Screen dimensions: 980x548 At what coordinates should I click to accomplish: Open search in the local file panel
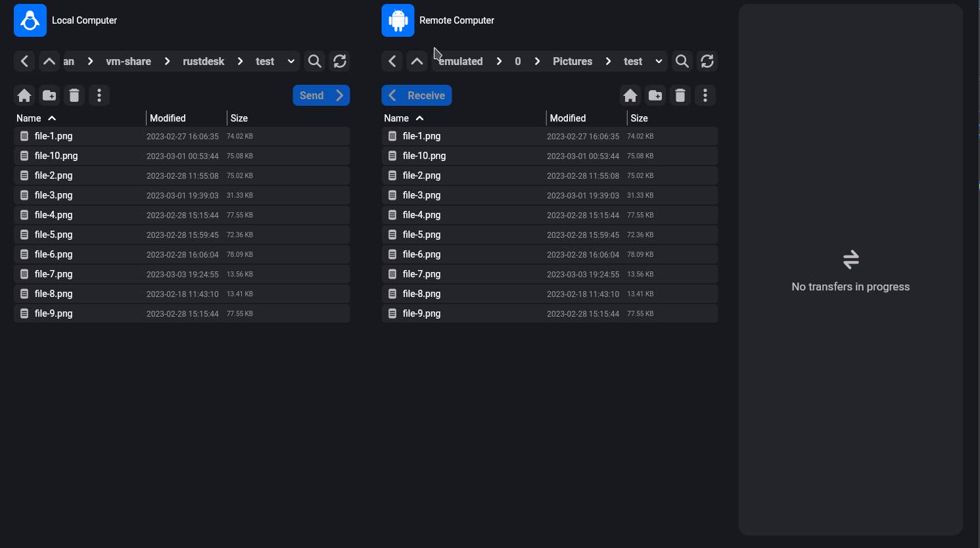coord(314,61)
